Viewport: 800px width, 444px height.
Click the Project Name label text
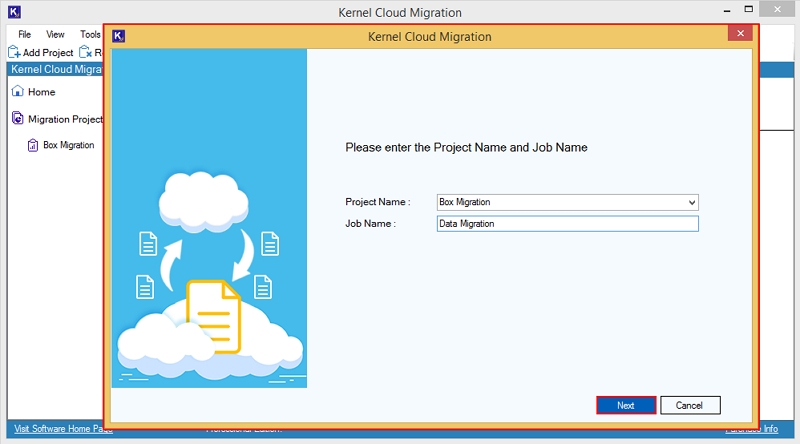tap(378, 202)
